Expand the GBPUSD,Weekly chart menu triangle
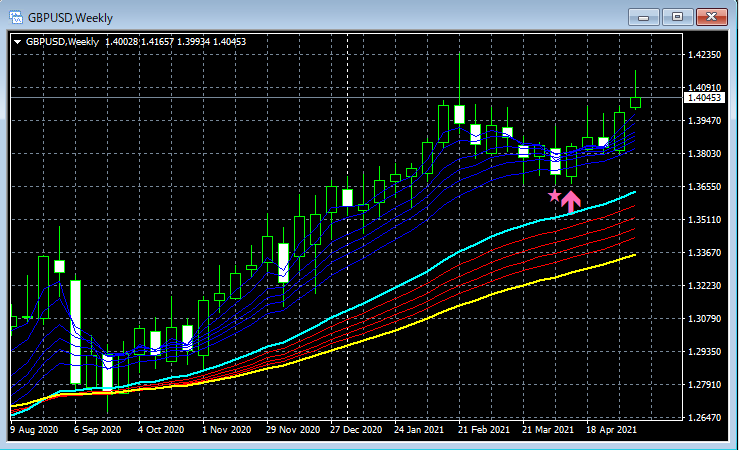This screenshot has width=740, height=450. coord(17,42)
